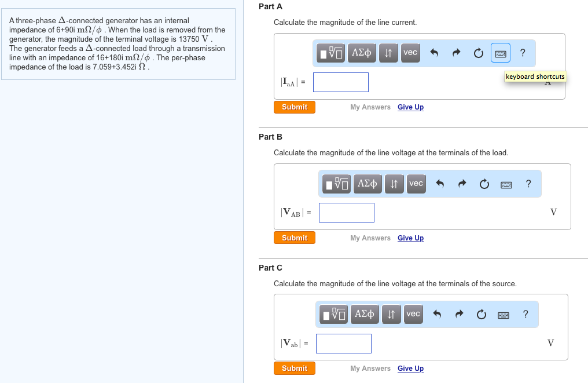Click the Submit button for Part C
This screenshot has height=383, width=588.
(294, 367)
